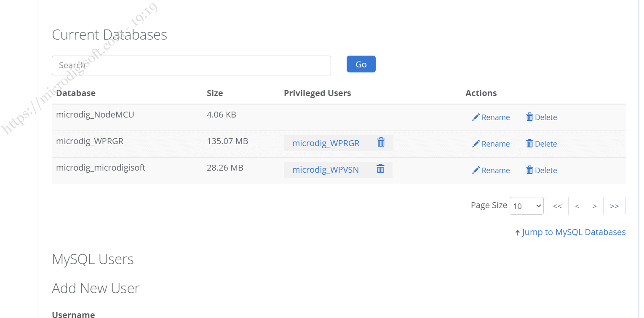
Task: Click the Database column header
Action: [x=75, y=93]
